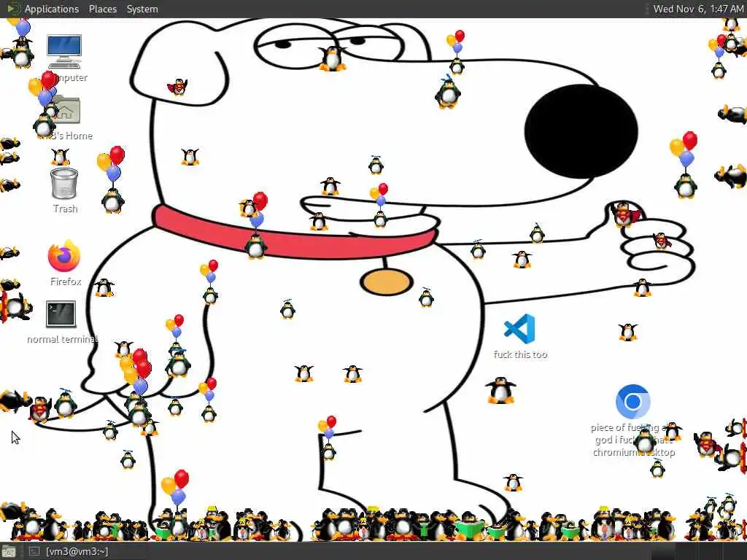Screen dimensions: 747x560
Task: Click the show desktop button in bottom panel
Action: (x=9, y=552)
